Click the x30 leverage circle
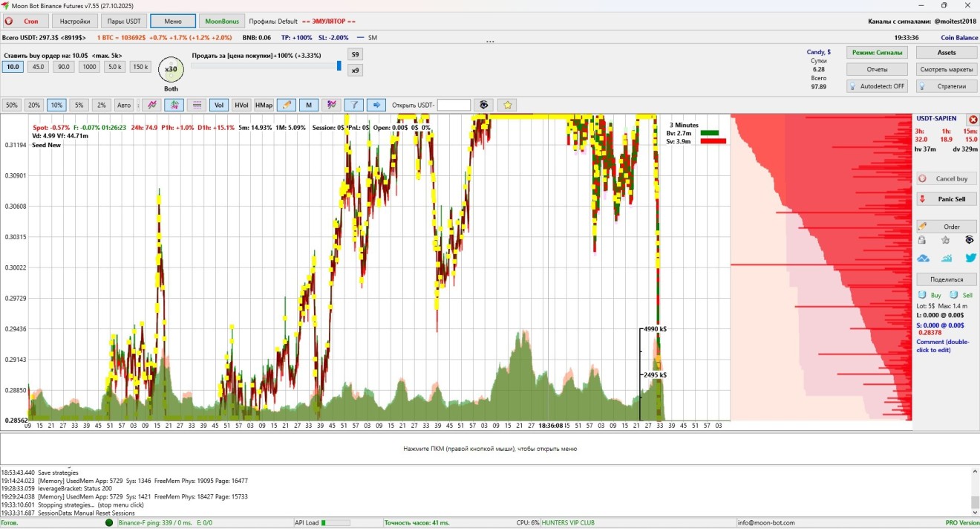The height and width of the screenshot is (529, 980). point(171,70)
